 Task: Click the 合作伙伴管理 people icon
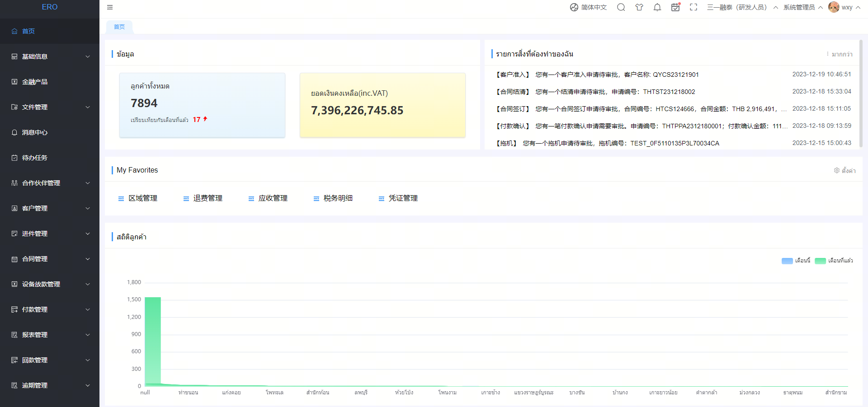[14, 183]
